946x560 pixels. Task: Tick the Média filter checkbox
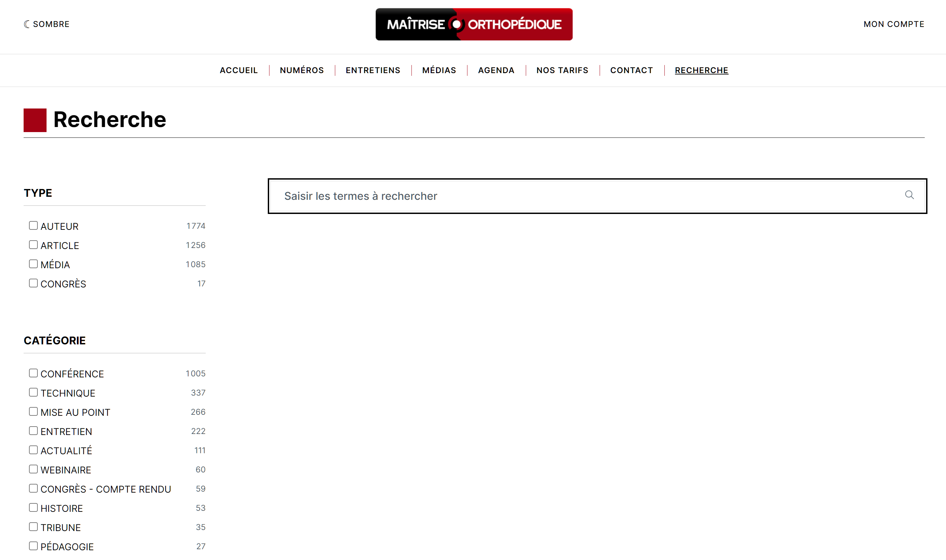pos(33,264)
